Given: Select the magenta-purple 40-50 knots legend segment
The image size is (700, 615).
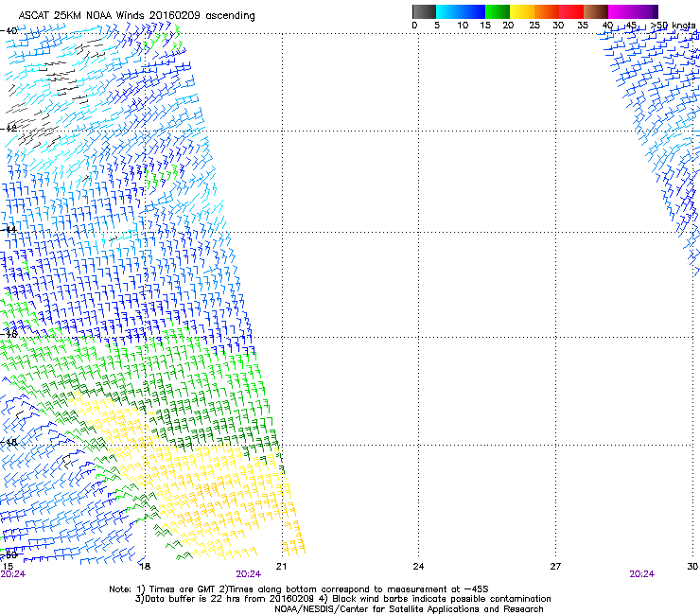Looking at the screenshot, I should 633,11.
